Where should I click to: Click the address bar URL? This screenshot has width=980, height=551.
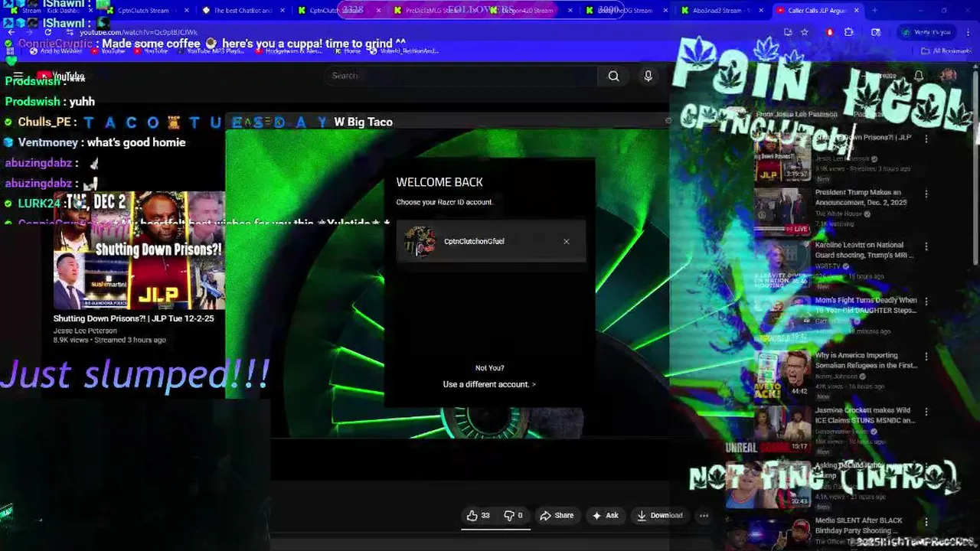coord(138,32)
